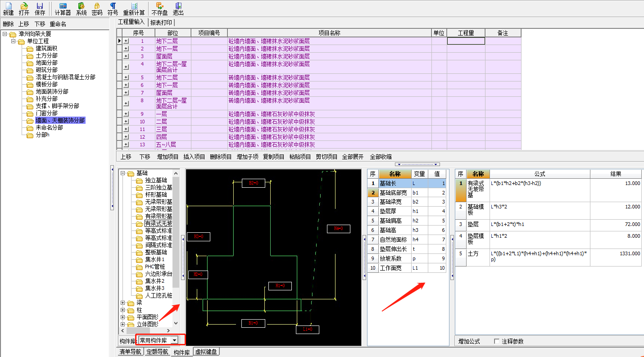Click the 新建 (New) toolbar icon
This screenshot has height=357, width=644.
[8, 6]
